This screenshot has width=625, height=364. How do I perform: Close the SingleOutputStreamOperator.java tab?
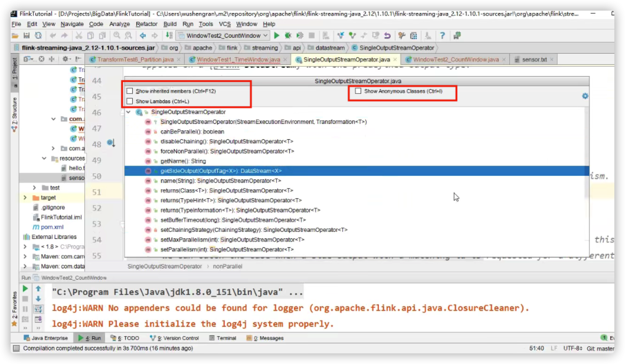coord(395,60)
